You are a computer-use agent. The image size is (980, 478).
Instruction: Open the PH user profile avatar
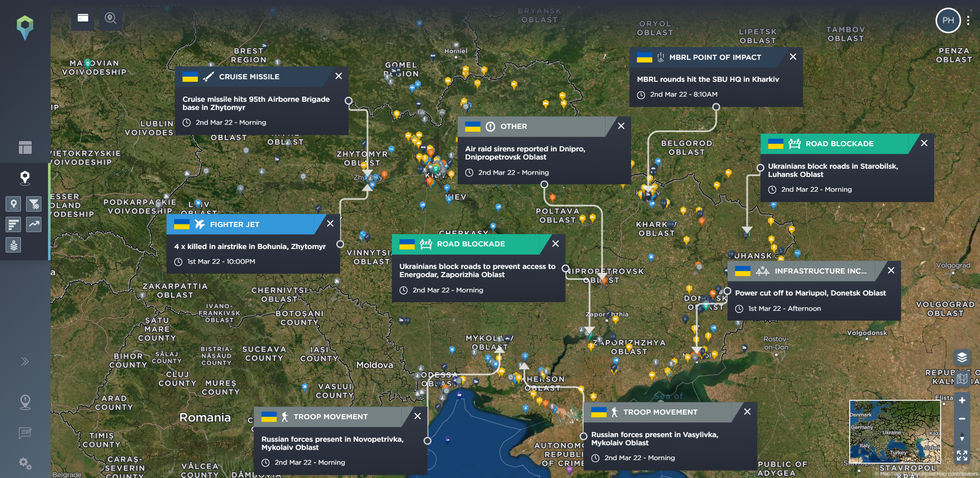point(948,20)
